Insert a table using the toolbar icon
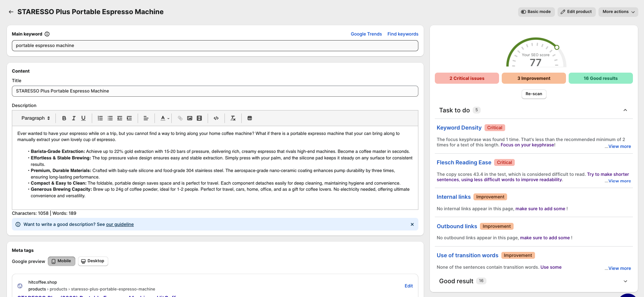 pos(250,118)
